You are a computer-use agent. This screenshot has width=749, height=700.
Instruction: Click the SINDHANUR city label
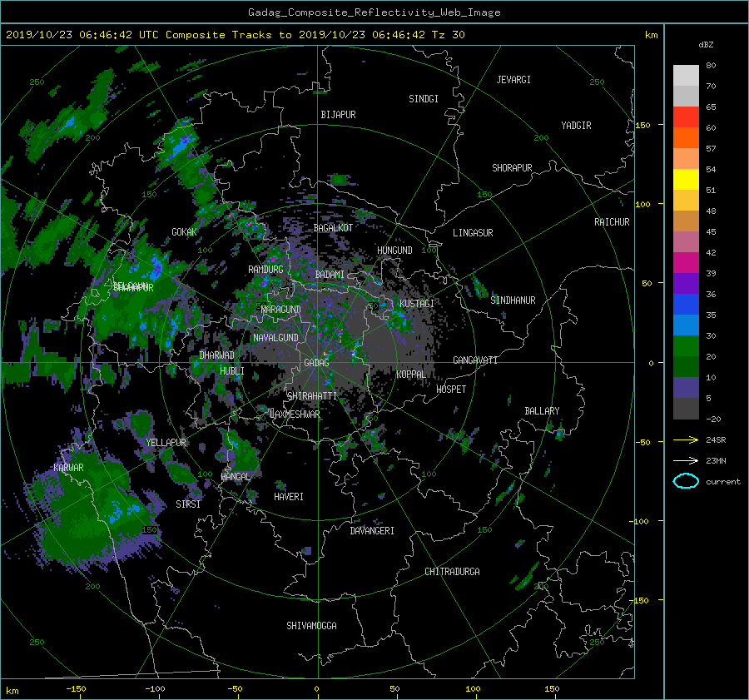(513, 300)
